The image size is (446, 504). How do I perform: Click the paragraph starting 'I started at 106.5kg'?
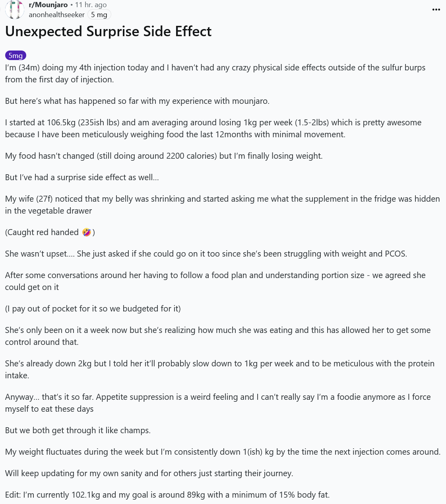[213, 128]
